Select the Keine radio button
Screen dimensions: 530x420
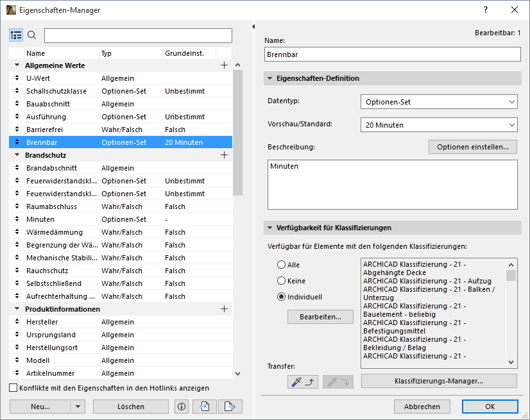[281, 280]
